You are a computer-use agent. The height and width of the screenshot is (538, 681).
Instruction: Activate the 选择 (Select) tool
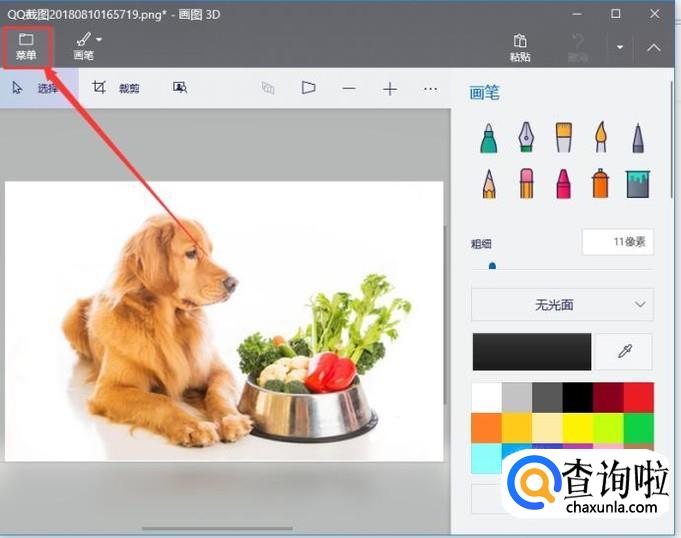click(x=35, y=88)
